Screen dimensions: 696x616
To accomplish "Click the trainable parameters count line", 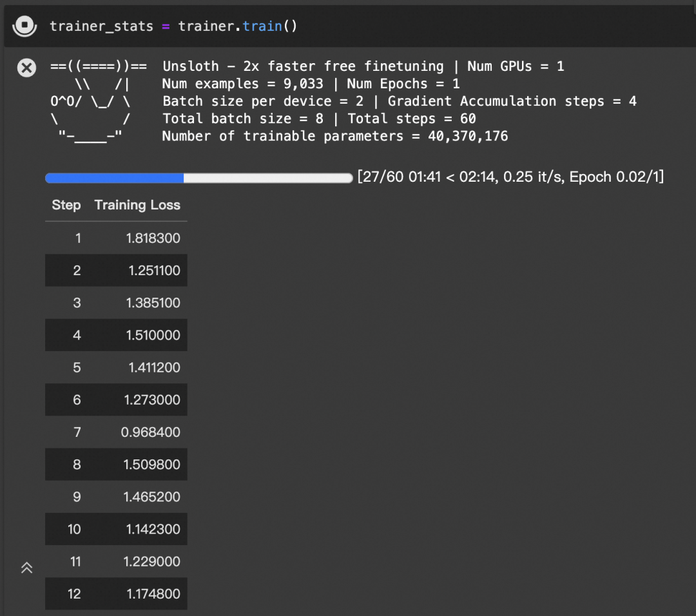I will (334, 136).
